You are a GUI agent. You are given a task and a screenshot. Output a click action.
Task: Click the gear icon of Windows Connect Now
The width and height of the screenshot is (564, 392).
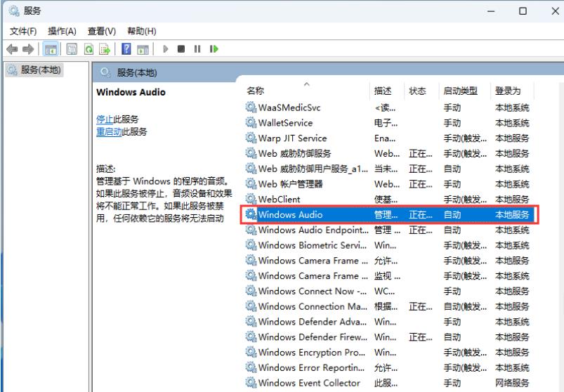[x=251, y=291]
